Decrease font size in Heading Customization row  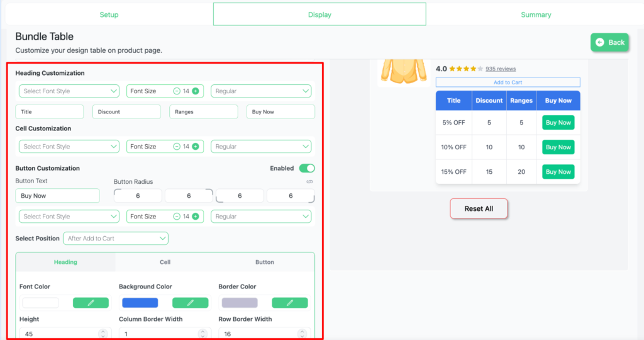tap(177, 91)
